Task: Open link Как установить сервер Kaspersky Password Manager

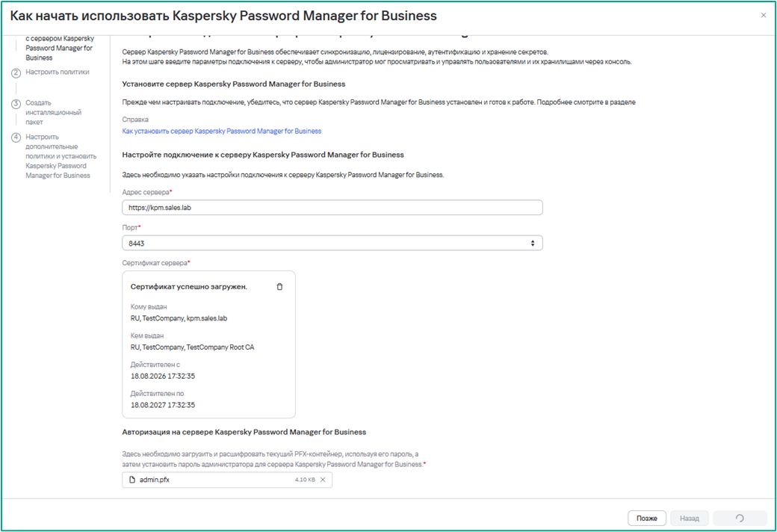Action: [221, 131]
